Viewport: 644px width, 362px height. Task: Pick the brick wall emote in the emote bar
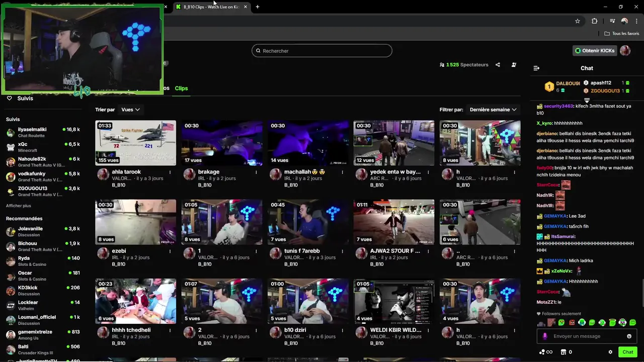coord(551,323)
